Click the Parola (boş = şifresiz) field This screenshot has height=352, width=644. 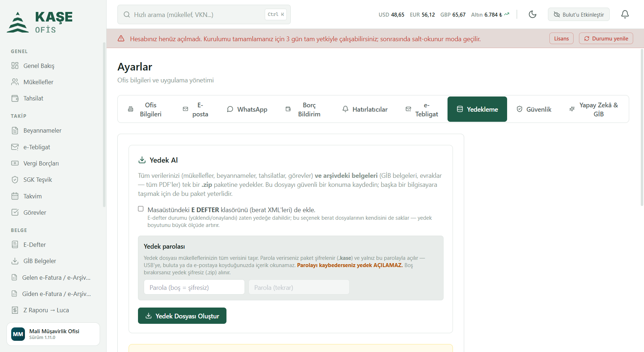[x=194, y=287]
